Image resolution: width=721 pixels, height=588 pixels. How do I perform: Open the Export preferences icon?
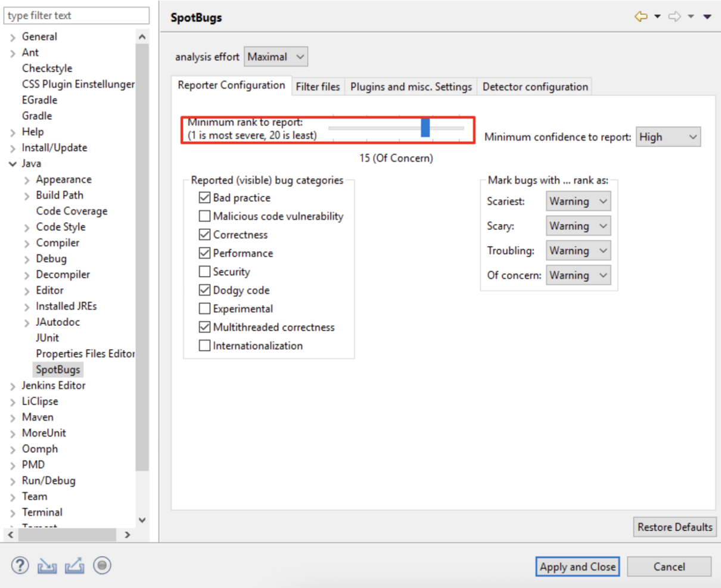[74, 565]
